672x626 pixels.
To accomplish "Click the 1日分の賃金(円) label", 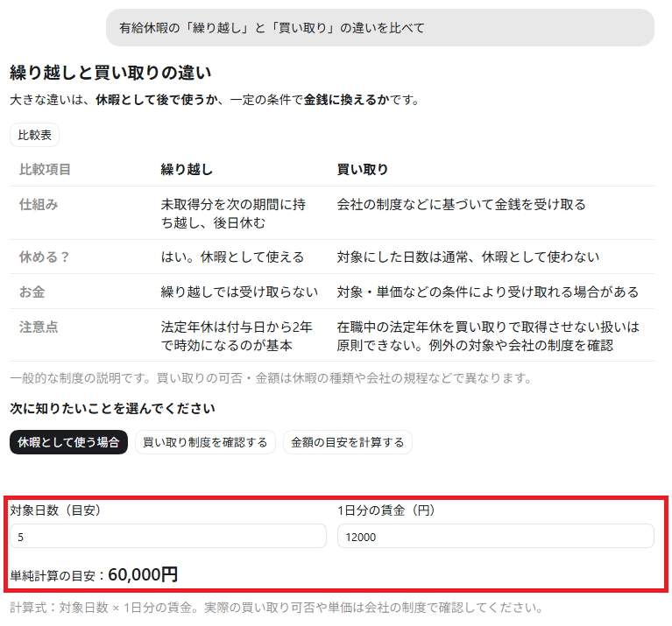I will (x=386, y=510).
